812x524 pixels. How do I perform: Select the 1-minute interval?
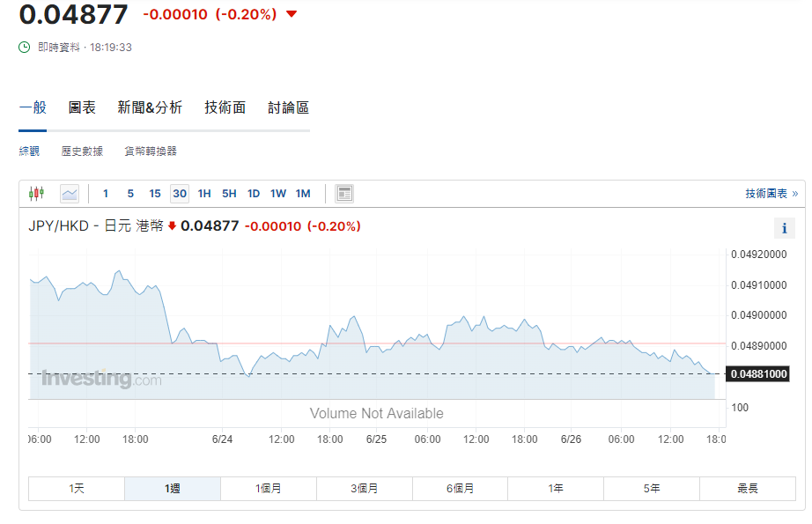coord(106,193)
